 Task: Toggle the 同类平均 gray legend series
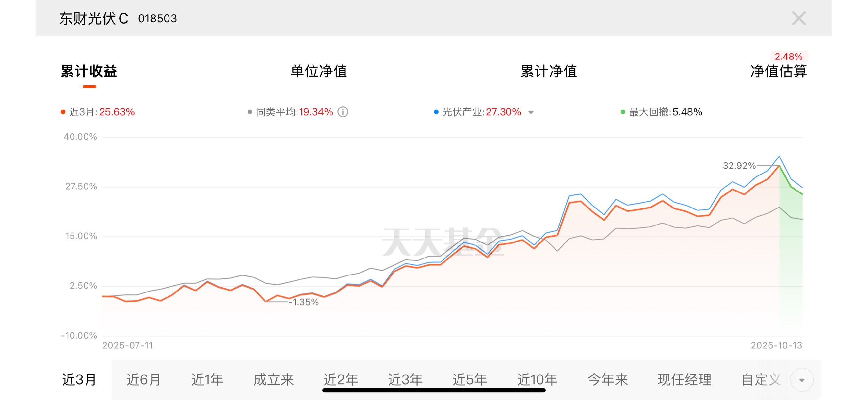pos(250,112)
